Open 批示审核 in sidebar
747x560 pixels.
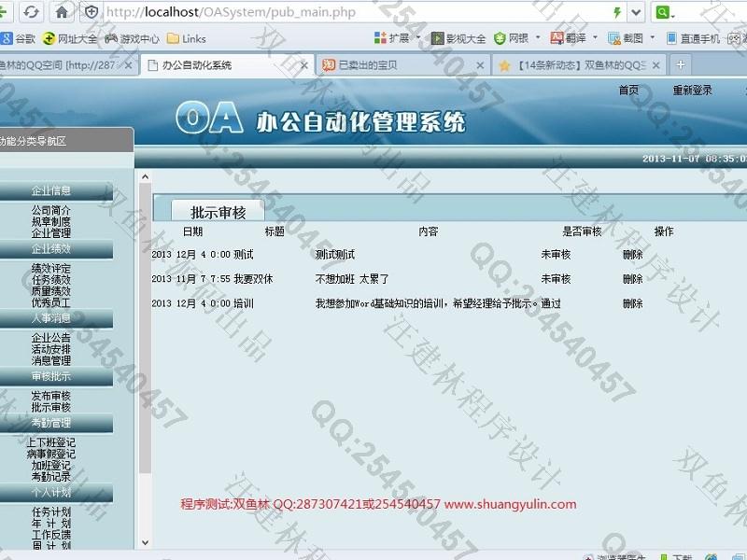(51, 407)
